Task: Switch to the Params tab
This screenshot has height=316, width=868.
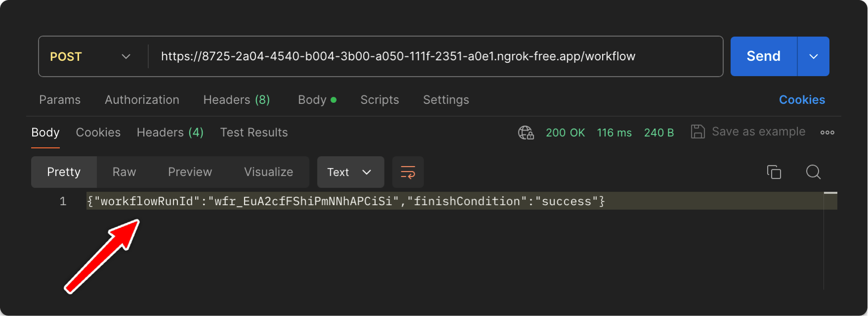Action: point(60,100)
